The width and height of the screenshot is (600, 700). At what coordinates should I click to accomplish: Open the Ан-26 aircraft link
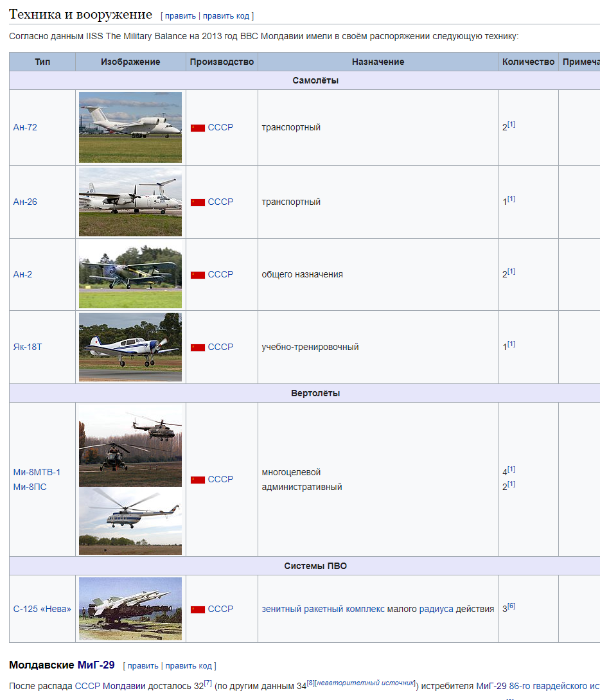point(25,202)
